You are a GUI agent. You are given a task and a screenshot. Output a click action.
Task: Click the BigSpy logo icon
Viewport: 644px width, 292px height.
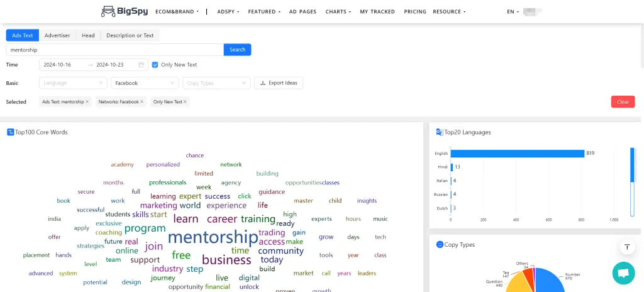pyautogui.click(x=108, y=11)
